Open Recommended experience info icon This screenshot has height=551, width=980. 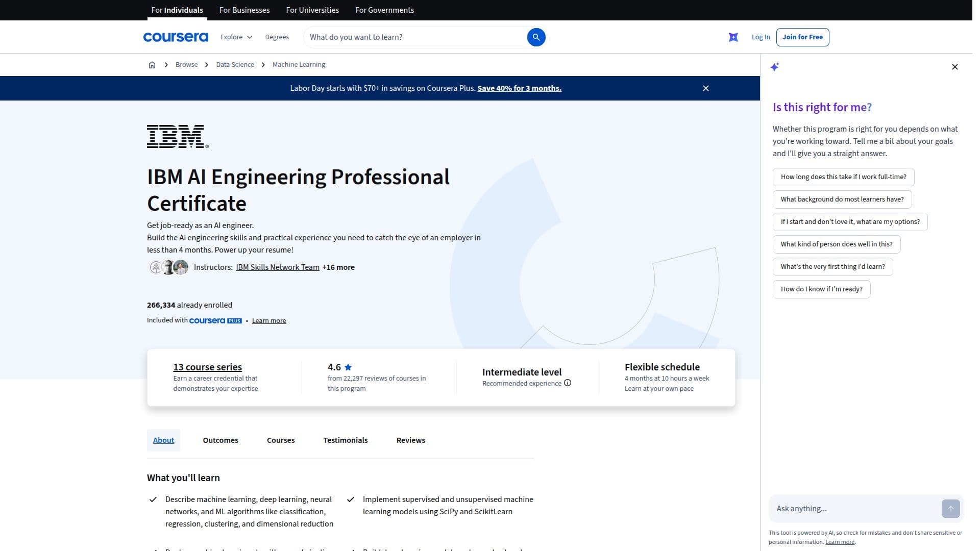568,383
